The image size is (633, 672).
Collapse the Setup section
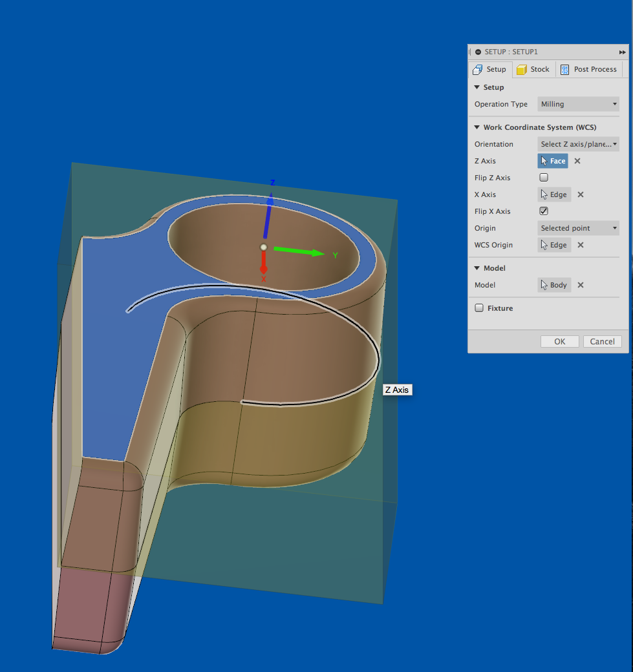point(477,87)
